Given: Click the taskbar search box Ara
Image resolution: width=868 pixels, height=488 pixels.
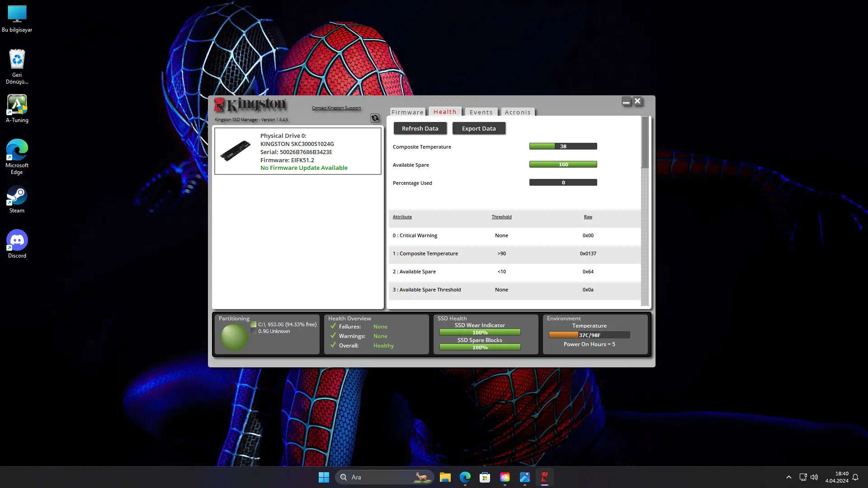Looking at the screenshot, I should 385,477.
